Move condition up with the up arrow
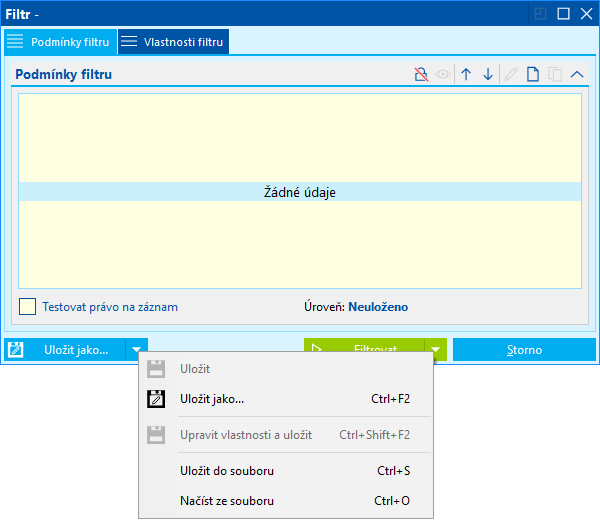The width and height of the screenshot is (600, 520). (466, 74)
